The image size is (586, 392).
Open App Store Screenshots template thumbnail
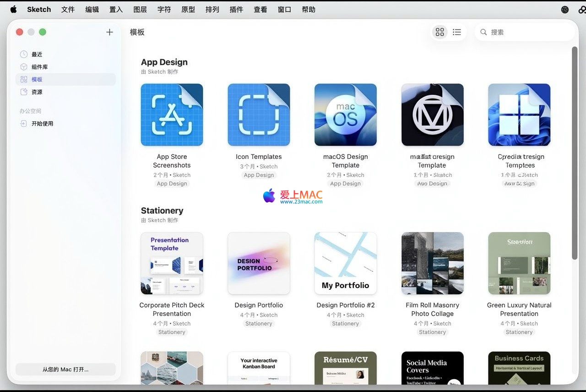[172, 115]
